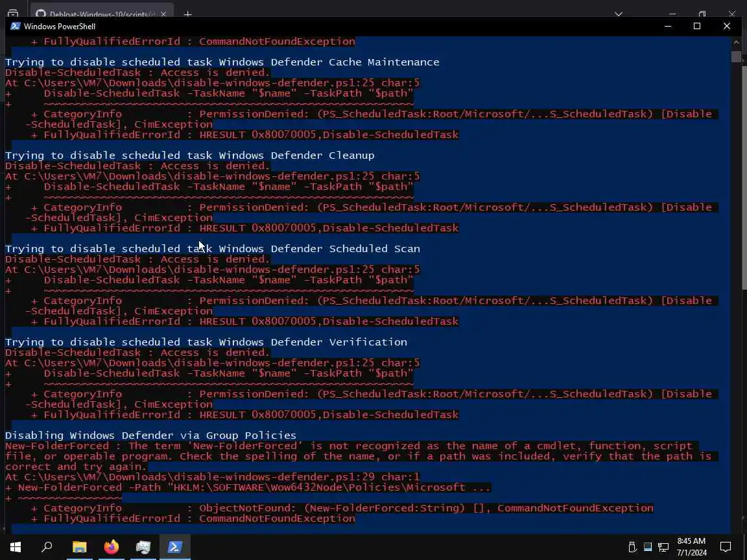
Task: Open the Windows Start menu
Action: [x=16, y=547]
